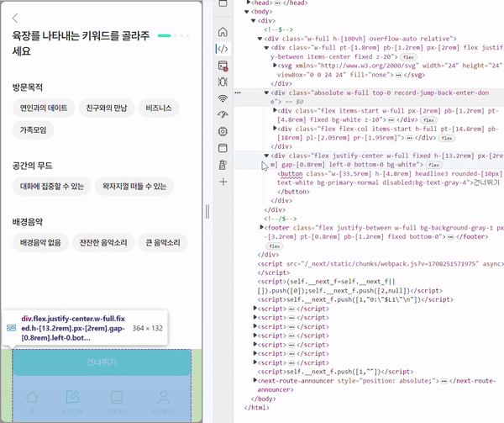The image size is (504, 423).
Task: Open the Console panel icon
Action: 223,66
